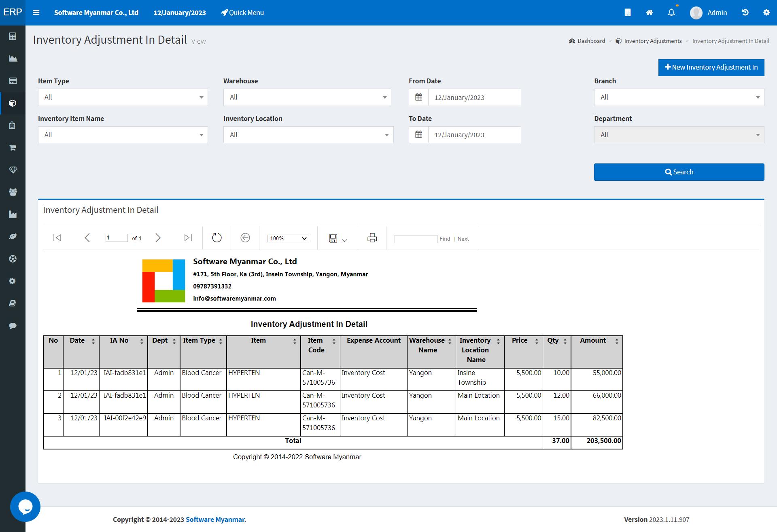Open the Inventory Item Name dropdown

123,135
